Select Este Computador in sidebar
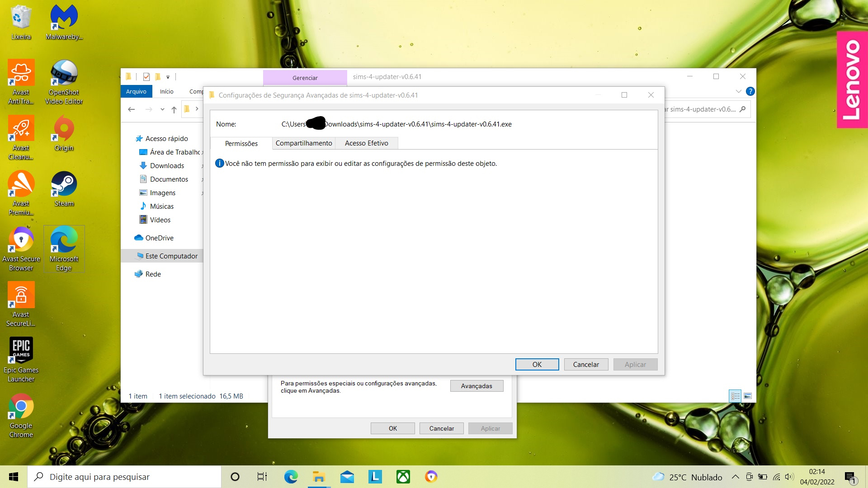The image size is (868, 488). point(172,256)
